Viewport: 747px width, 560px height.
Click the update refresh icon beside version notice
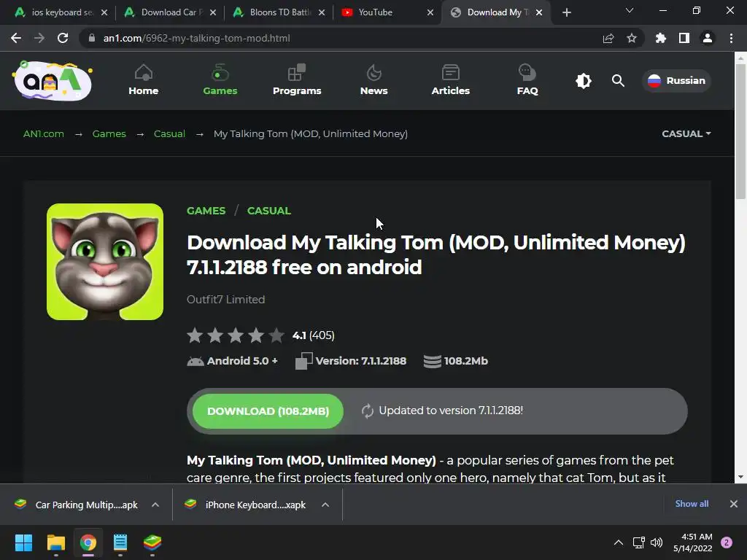368,411
